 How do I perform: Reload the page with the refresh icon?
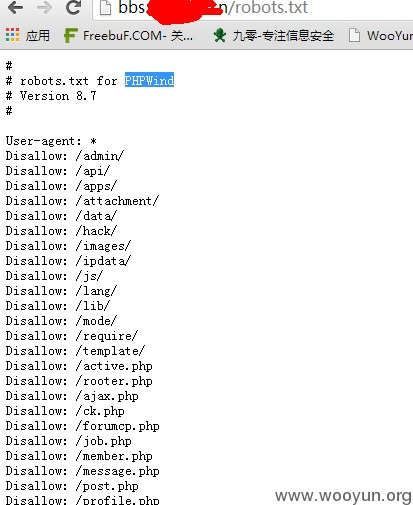(73, 7)
